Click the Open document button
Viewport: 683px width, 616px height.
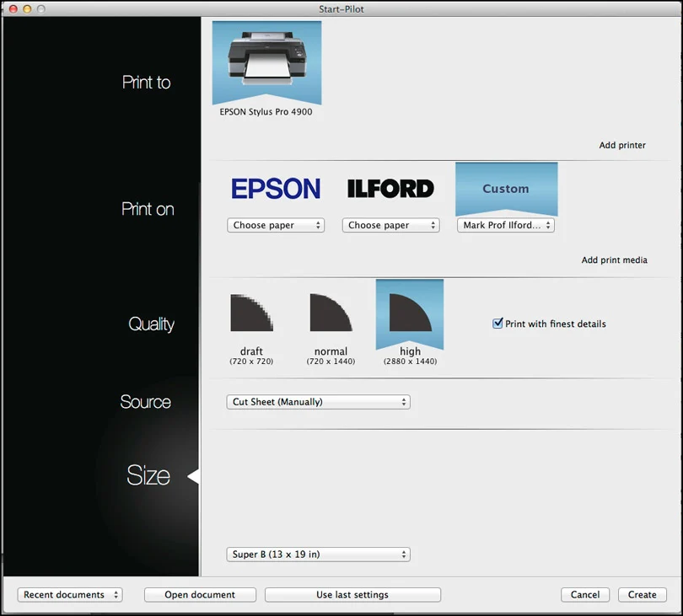[200, 595]
